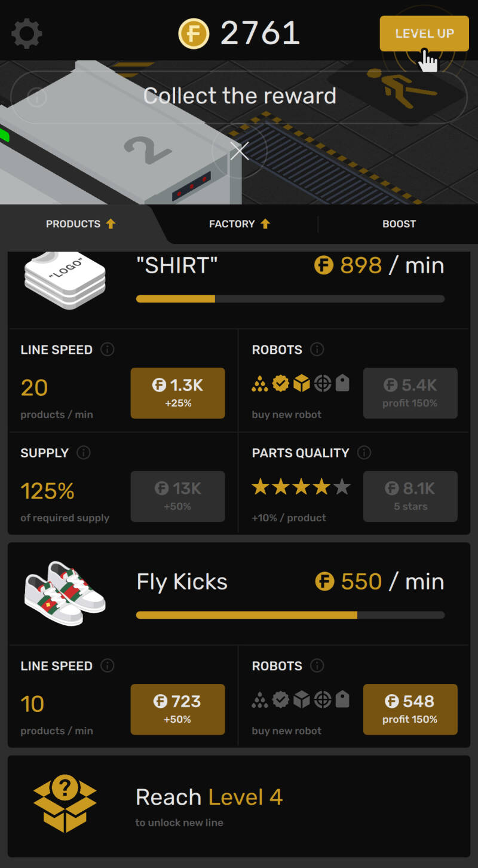The height and width of the screenshot is (868, 478).
Task: Upgrade supply for 13K
Action: point(177,496)
